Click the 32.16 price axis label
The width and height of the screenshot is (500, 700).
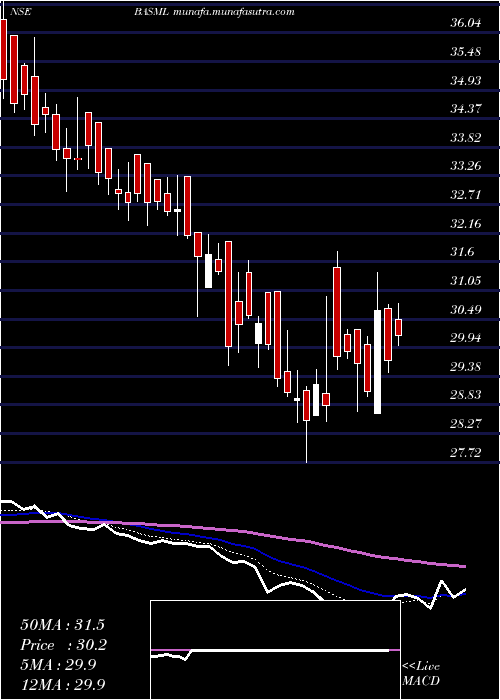coord(466,224)
